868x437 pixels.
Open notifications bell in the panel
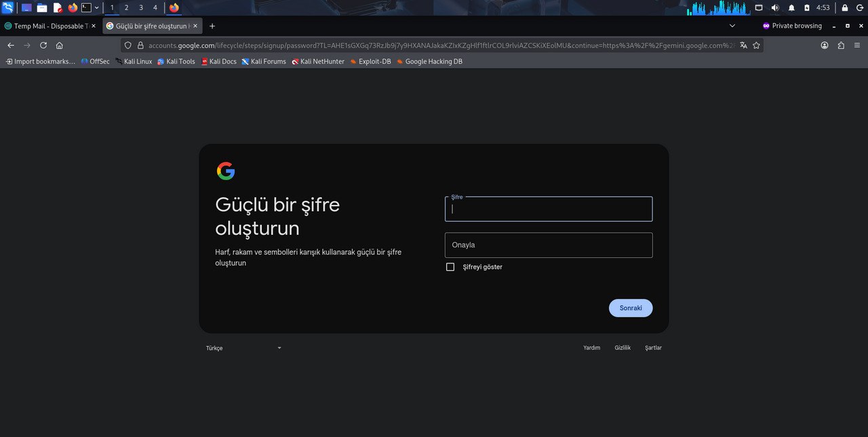(791, 7)
